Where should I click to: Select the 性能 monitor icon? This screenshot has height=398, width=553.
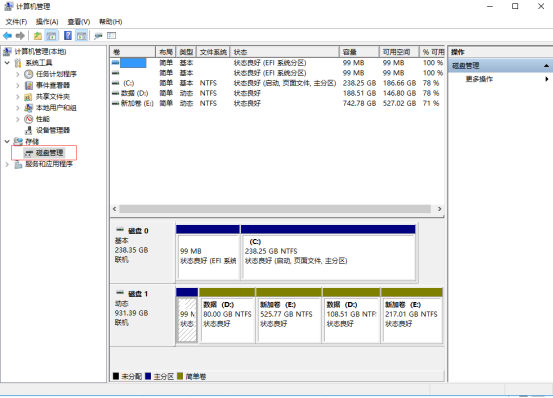click(29, 119)
